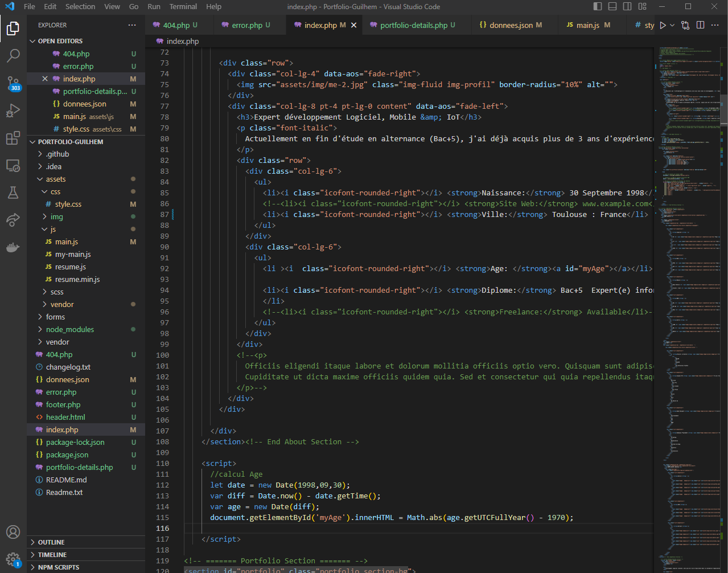The width and height of the screenshot is (728, 573).
Task: Toggle the Primary Side Bar layout button
Action: (x=598, y=7)
